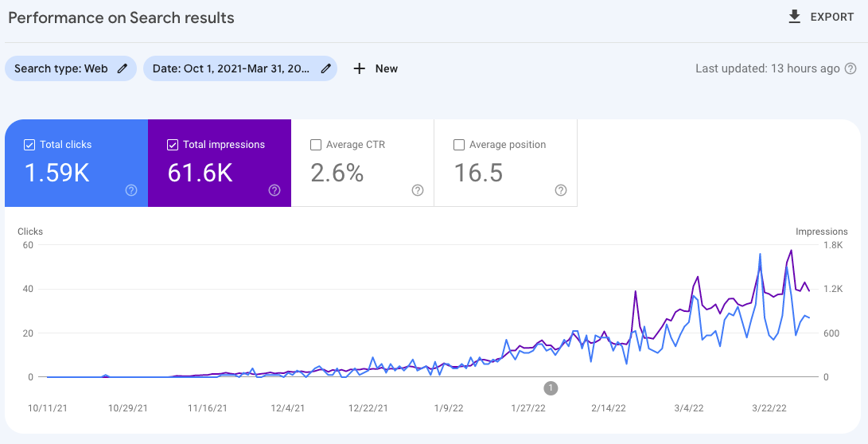Click the EXPORT button text
Screen dimensions: 868x444
[832, 18]
